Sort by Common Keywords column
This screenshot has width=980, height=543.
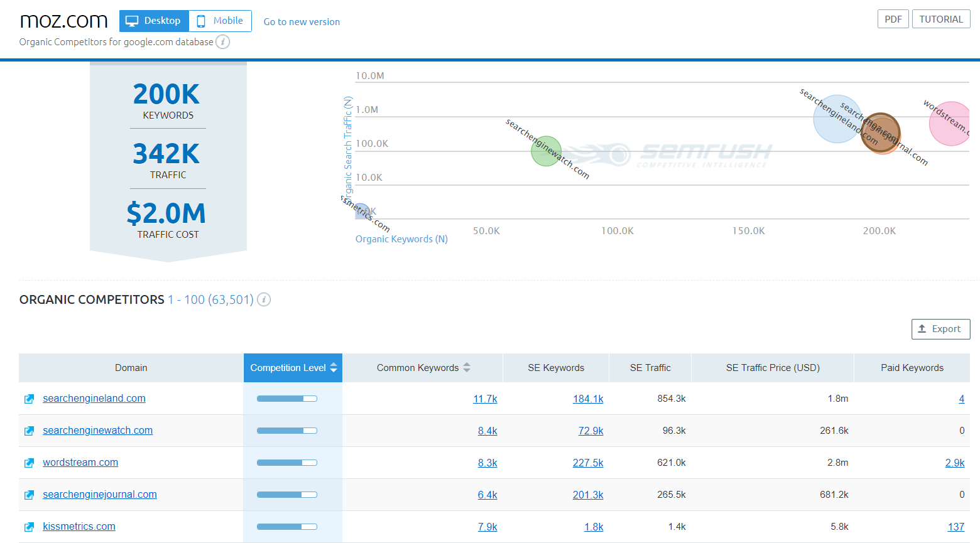point(423,368)
